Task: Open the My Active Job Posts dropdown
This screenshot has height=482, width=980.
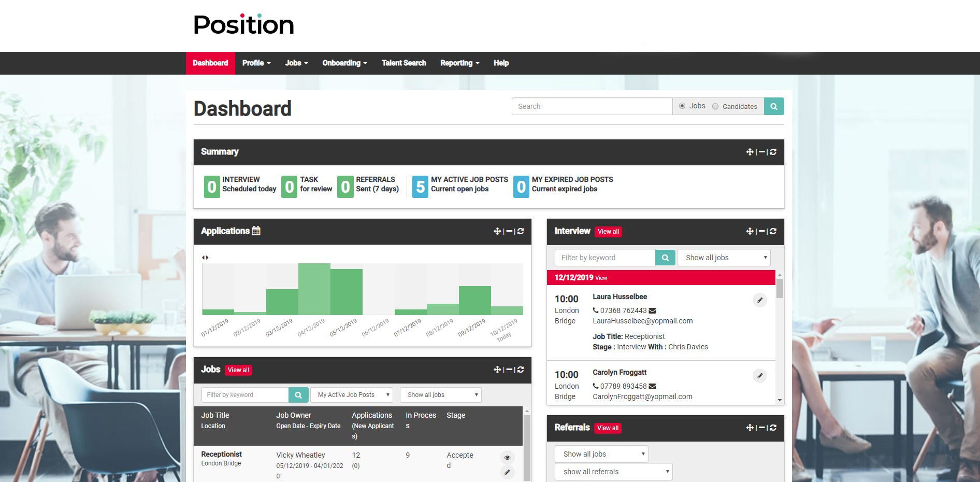Action: pyautogui.click(x=351, y=394)
